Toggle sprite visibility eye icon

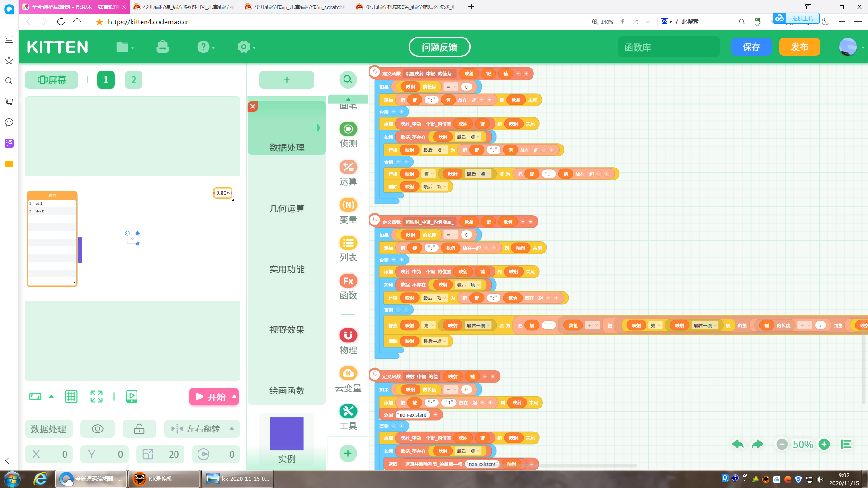98,429
